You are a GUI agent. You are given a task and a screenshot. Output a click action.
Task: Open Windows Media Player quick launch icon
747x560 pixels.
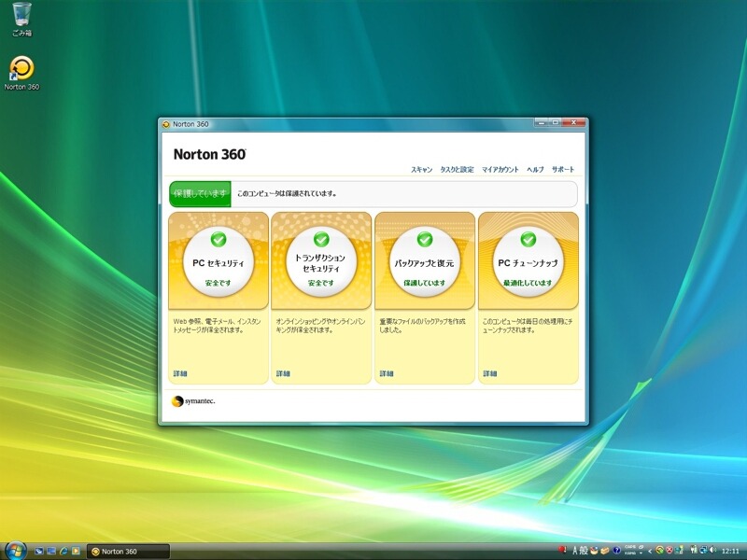[76, 551]
